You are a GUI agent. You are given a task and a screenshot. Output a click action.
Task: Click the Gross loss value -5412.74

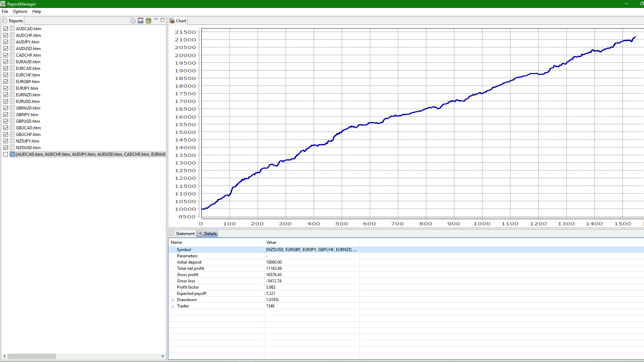274,281
